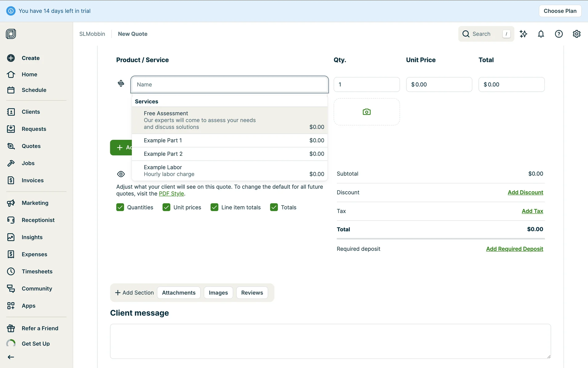Go to Invoices in the sidebar
The image size is (588, 368).
(32, 180)
